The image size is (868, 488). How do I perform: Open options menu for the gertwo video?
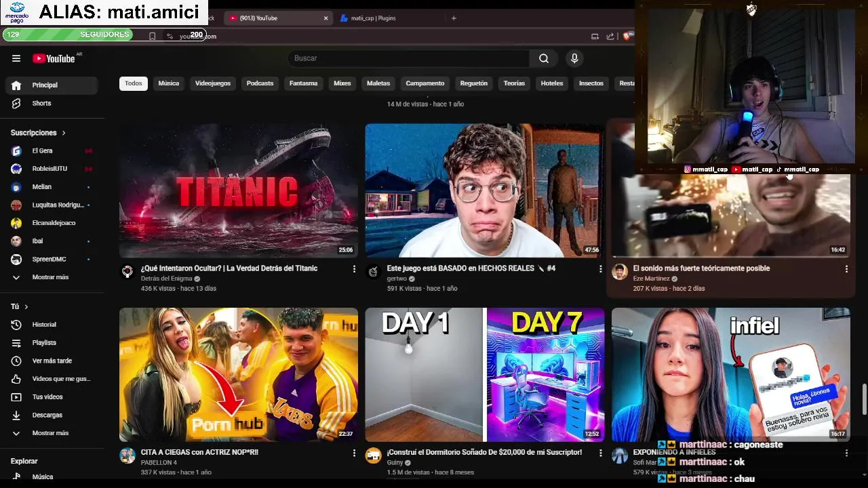click(x=600, y=269)
